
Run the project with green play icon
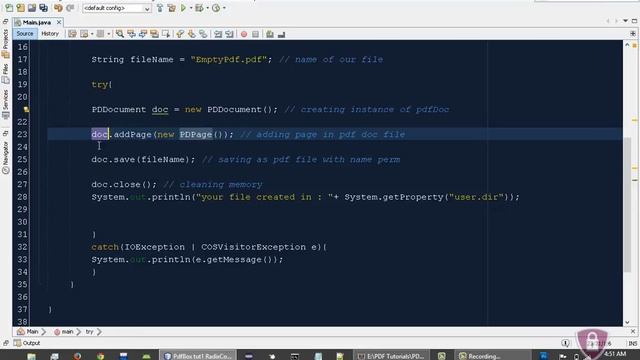pos(183,8)
